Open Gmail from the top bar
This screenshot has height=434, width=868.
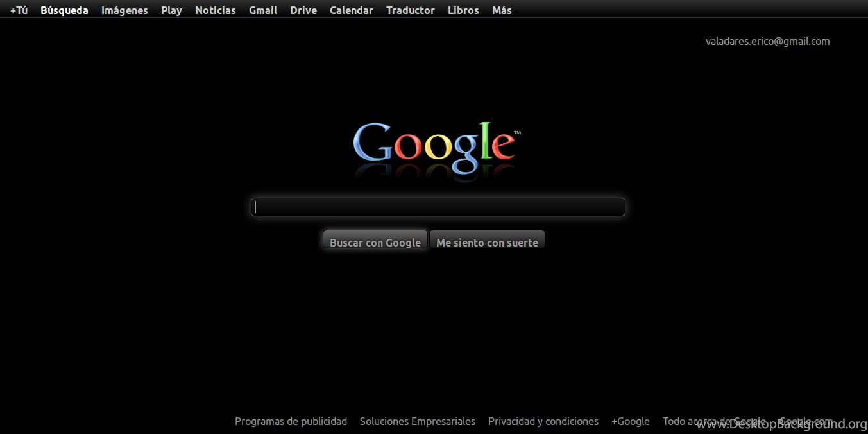[263, 10]
